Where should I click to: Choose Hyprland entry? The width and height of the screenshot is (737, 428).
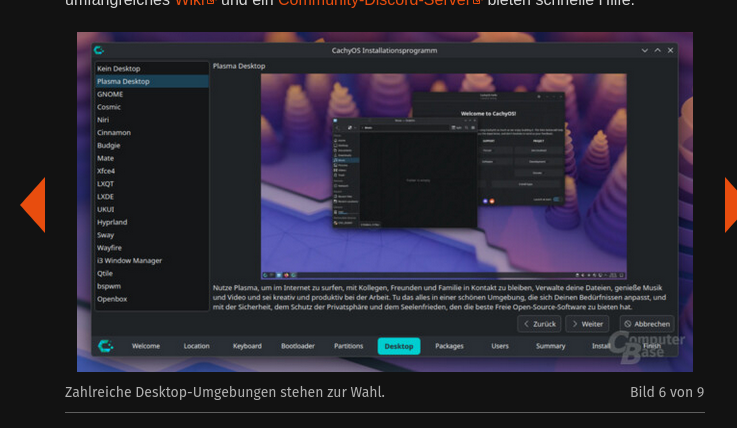click(x=152, y=222)
